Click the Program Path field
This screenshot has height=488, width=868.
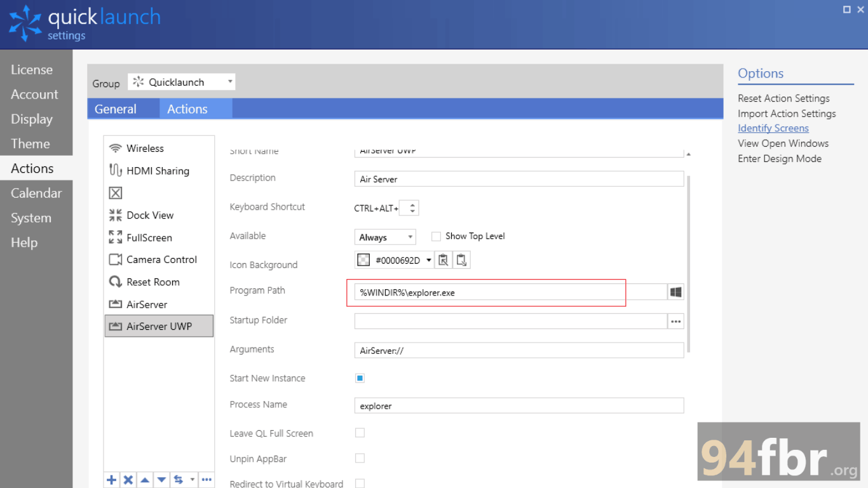511,292
